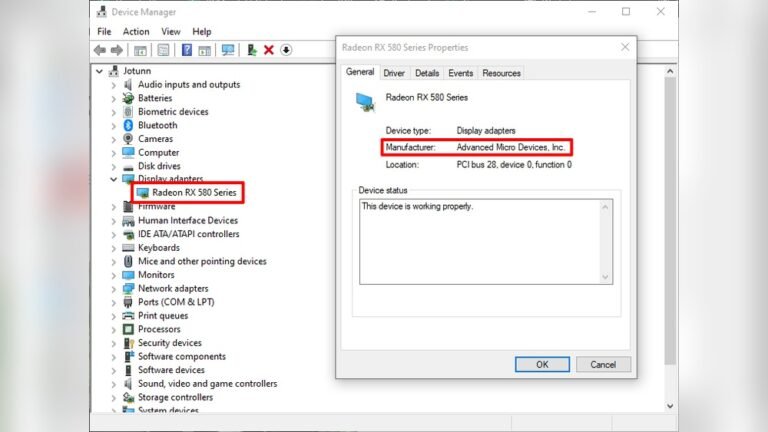The image size is (768, 432).
Task: Click the Update device driver icon
Action: (x=252, y=50)
